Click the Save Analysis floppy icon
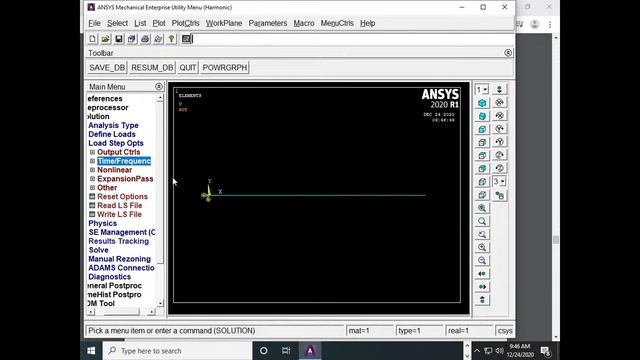 click(118, 39)
